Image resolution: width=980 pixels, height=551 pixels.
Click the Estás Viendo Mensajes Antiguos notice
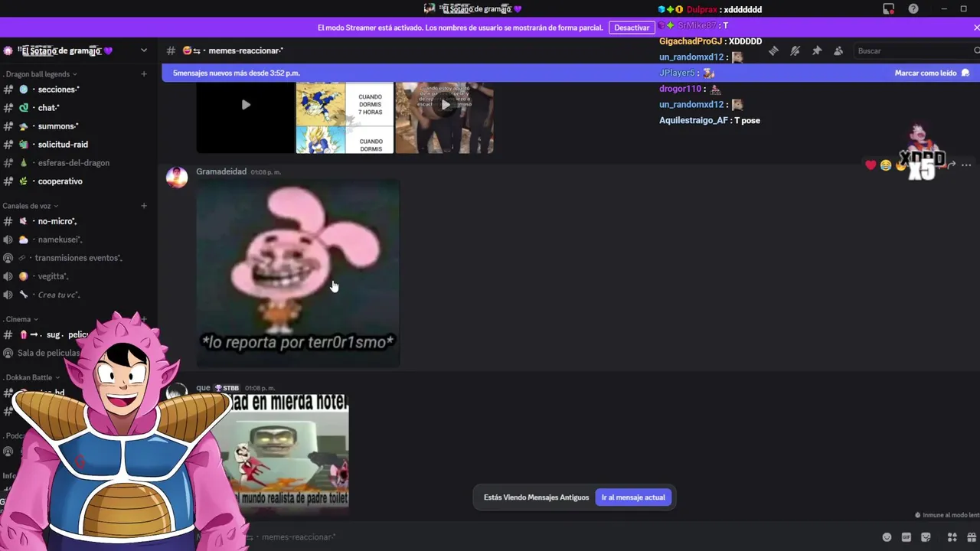(536, 497)
